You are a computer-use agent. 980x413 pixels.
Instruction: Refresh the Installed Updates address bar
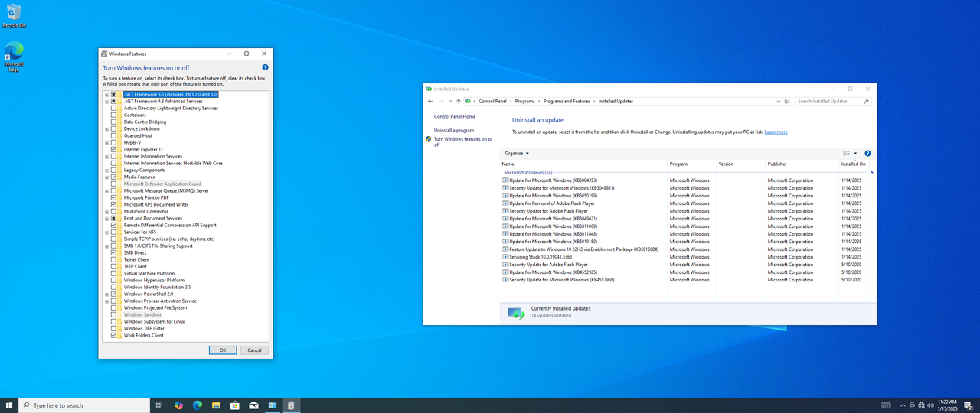click(x=786, y=101)
